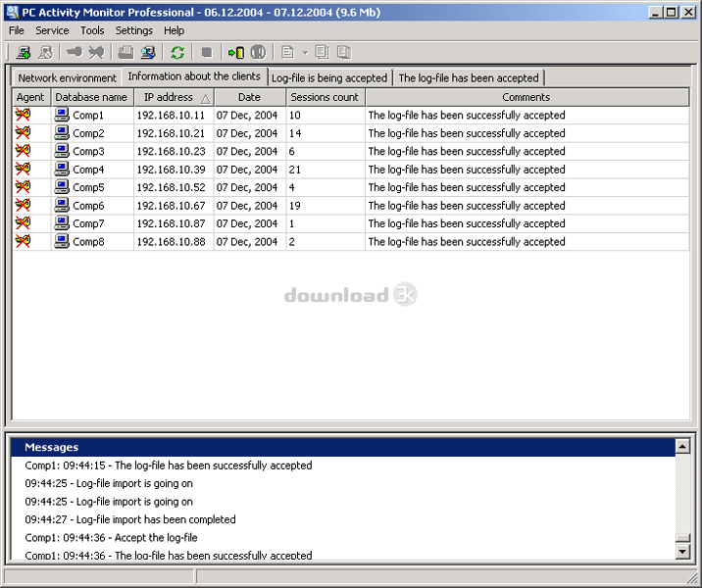Click the agent icon in Comp3 row
This screenshot has width=702, height=588.
(23, 151)
